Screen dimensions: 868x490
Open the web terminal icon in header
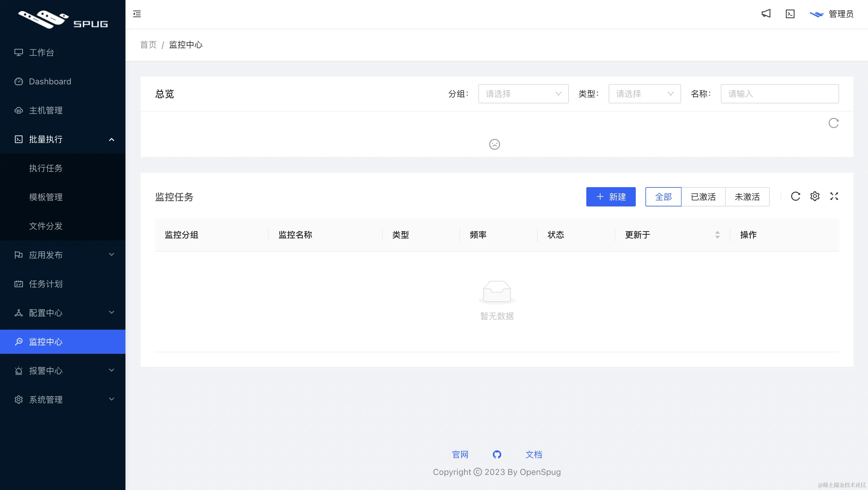pyautogui.click(x=790, y=14)
